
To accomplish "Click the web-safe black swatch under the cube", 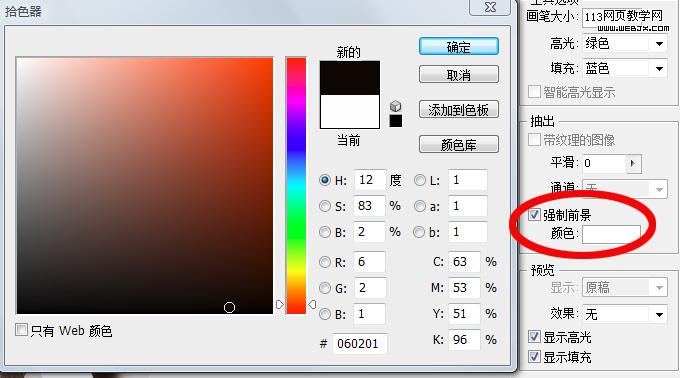I will point(396,121).
